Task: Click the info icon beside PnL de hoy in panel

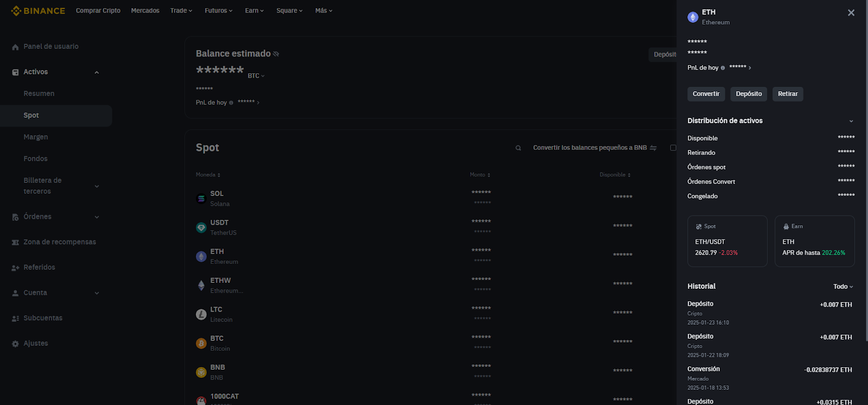Action: (x=723, y=68)
